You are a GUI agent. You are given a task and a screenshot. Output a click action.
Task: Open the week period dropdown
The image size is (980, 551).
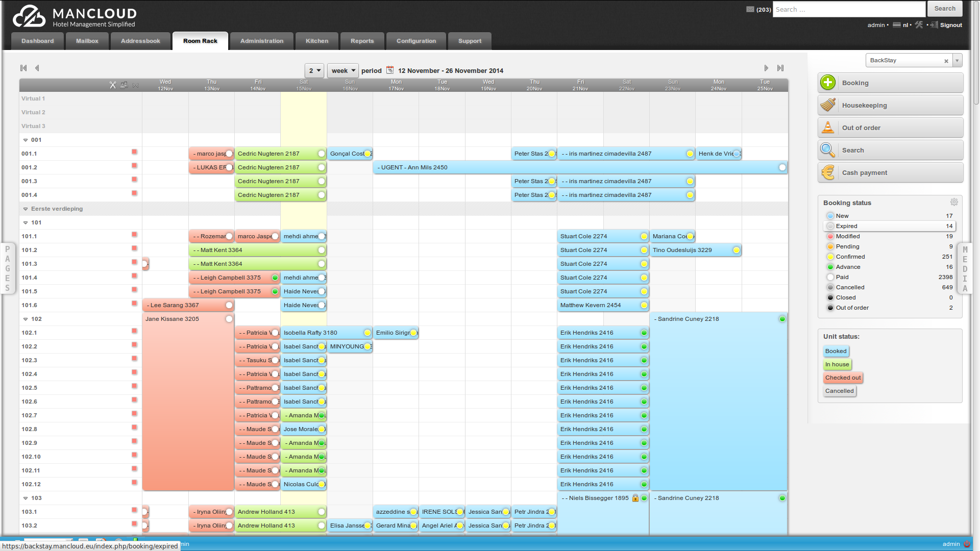(x=342, y=70)
